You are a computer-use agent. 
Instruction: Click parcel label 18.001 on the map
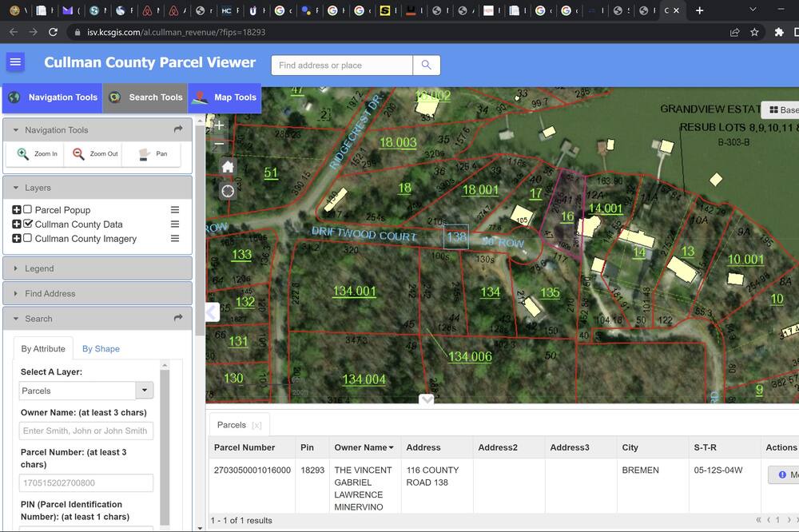pyautogui.click(x=480, y=190)
